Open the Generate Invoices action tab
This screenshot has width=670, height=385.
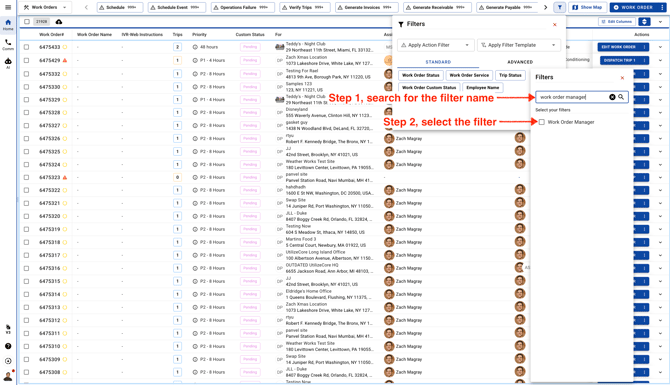click(367, 7)
